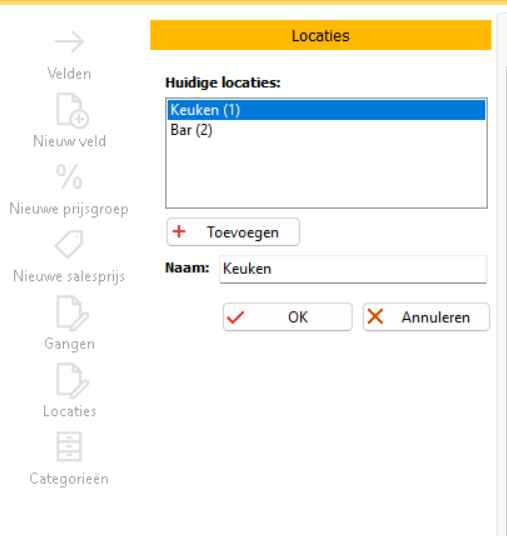
Task: Open the Categorieën drawer icon
Action: click(69, 446)
